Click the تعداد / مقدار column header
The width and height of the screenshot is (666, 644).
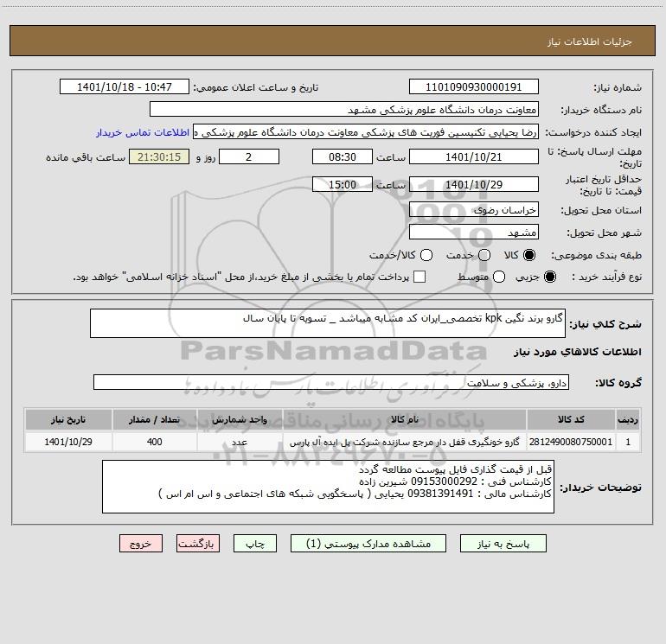[x=155, y=419]
